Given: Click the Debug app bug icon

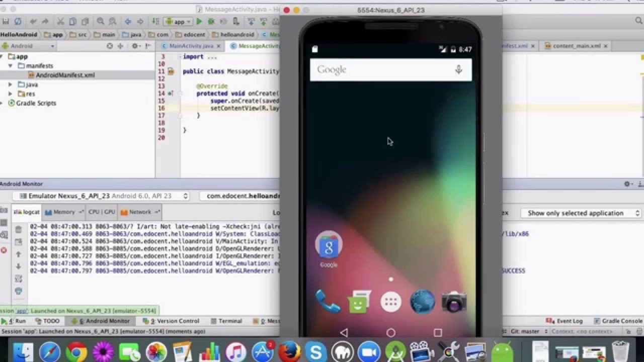Looking at the screenshot, I should (x=211, y=22).
